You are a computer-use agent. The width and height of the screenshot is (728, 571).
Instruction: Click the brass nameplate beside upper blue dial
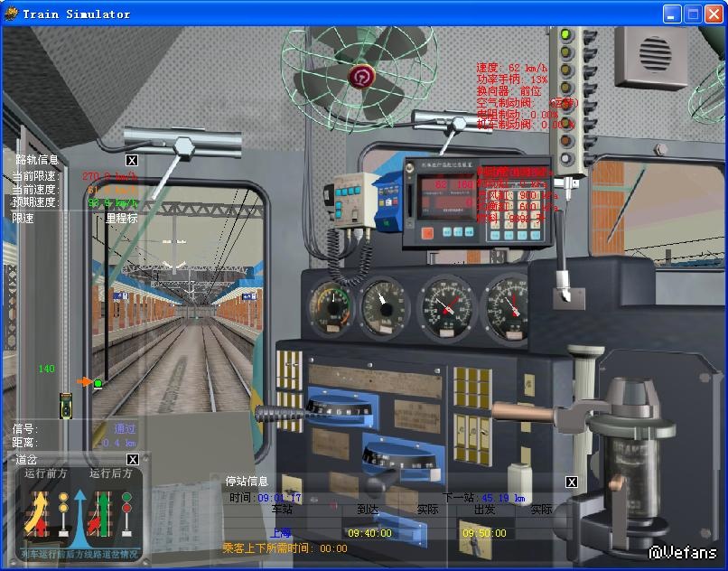pyautogui.click(x=417, y=416)
